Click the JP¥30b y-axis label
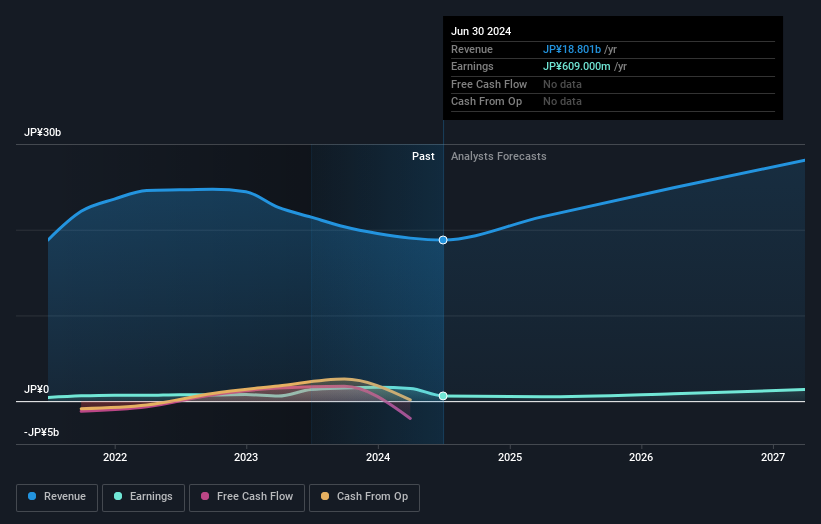Screen dimensions: 821x524 [42, 132]
